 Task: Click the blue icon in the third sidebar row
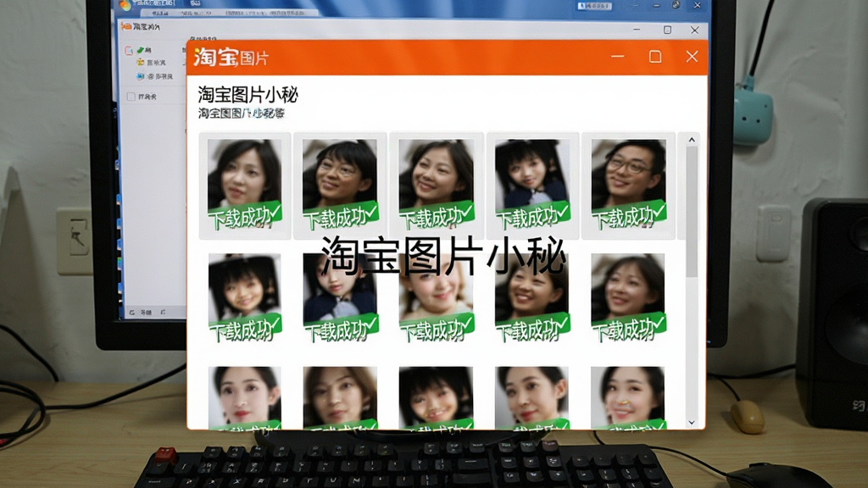point(141,76)
